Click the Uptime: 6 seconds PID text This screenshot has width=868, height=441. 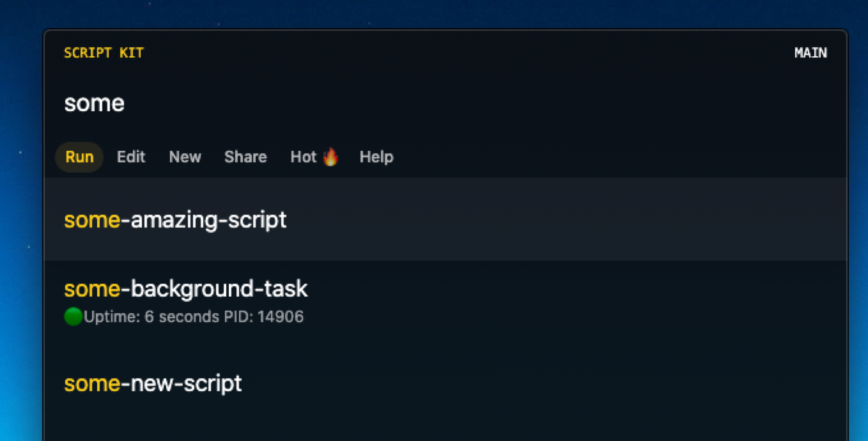(x=194, y=316)
